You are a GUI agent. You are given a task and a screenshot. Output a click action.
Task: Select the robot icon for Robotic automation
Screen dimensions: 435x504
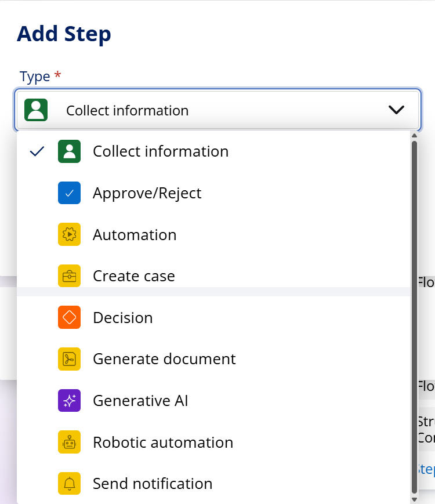tap(69, 443)
